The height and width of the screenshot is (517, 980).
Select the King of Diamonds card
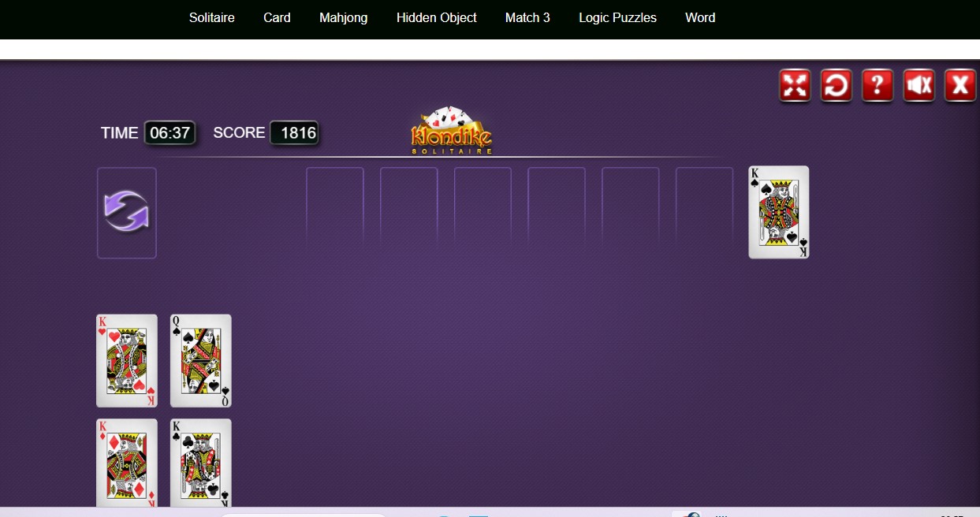127,463
